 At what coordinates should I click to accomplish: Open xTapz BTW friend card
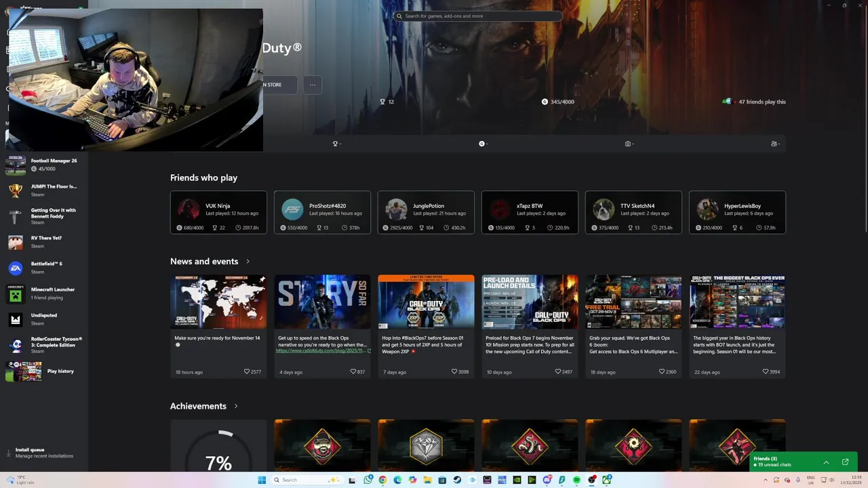tap(530, 213)
